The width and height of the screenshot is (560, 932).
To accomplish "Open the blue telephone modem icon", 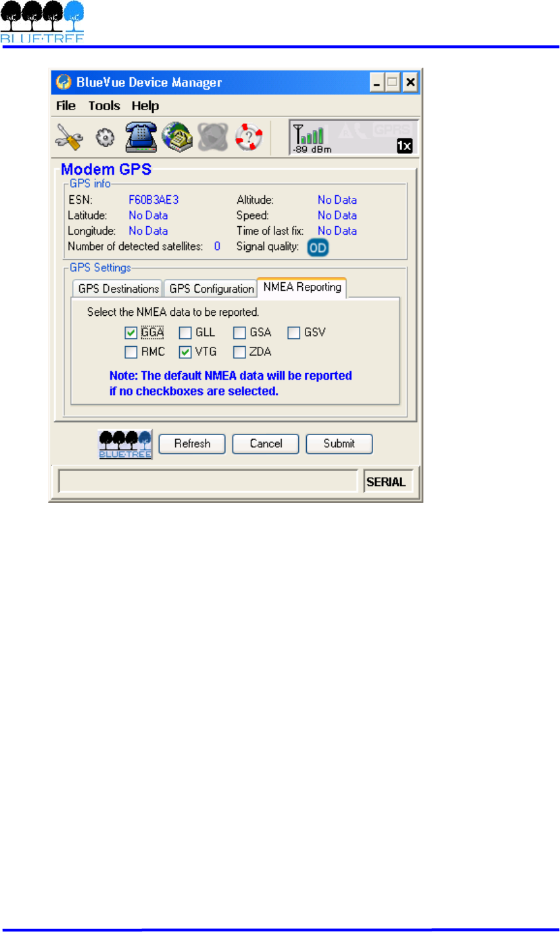I will coord(141,137).
